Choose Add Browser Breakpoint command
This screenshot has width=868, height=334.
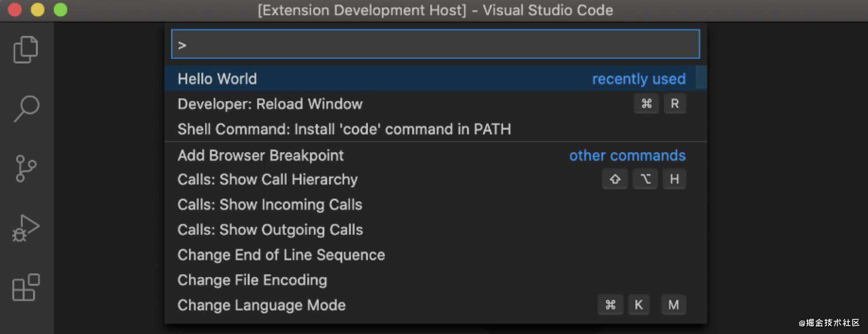point(435,155)
